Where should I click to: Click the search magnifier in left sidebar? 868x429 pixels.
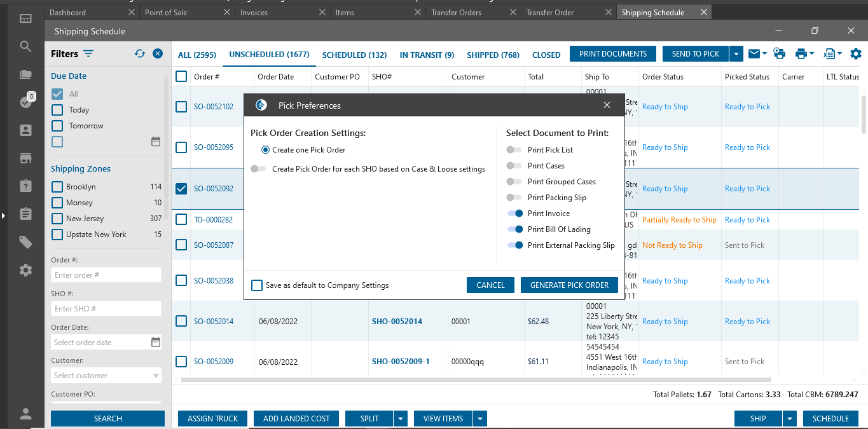click(x=25, y=46)
